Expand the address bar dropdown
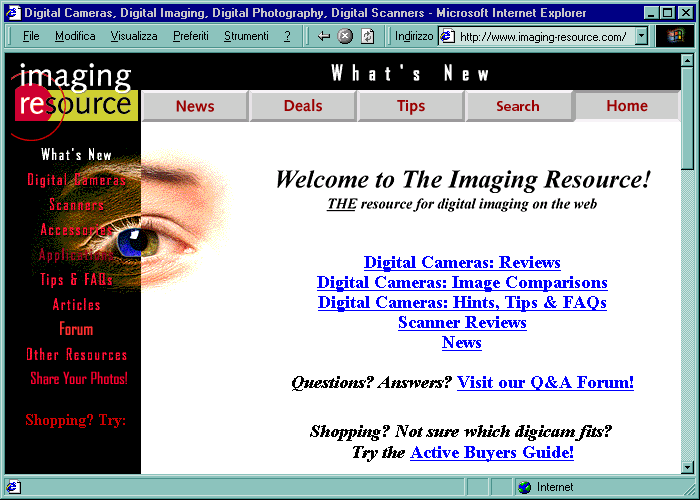This screenshot has height=500, width=700. coord(640,36)
